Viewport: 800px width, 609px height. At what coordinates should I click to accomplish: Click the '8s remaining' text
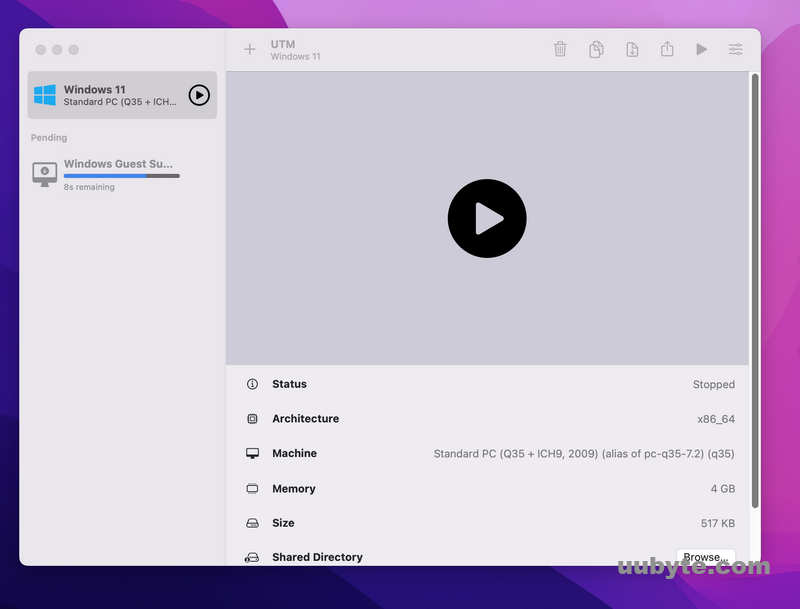89,187
